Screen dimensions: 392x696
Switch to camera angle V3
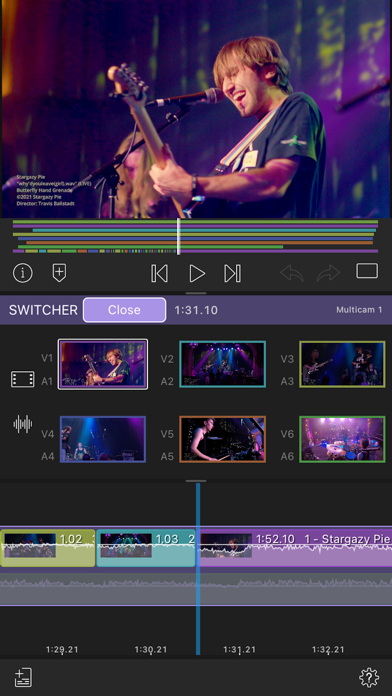(342, 364)
